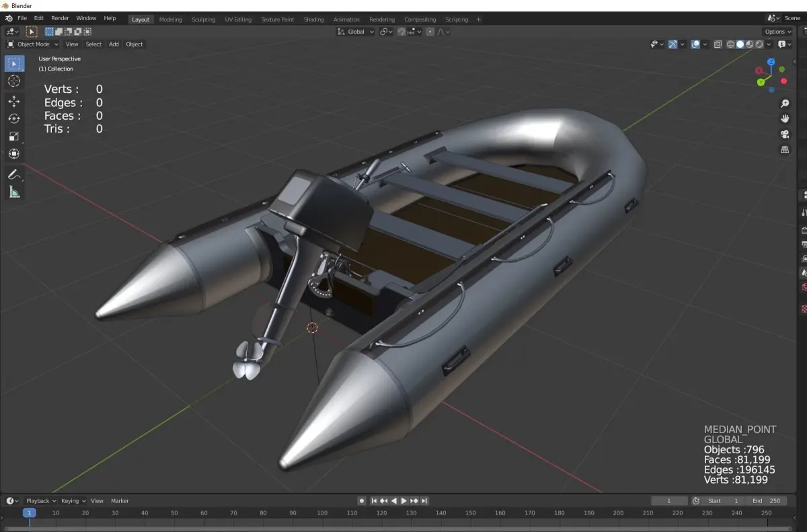Open the Options dropdown
The height and width of the screenshot is (532, 807).
[x=777, y=32]
